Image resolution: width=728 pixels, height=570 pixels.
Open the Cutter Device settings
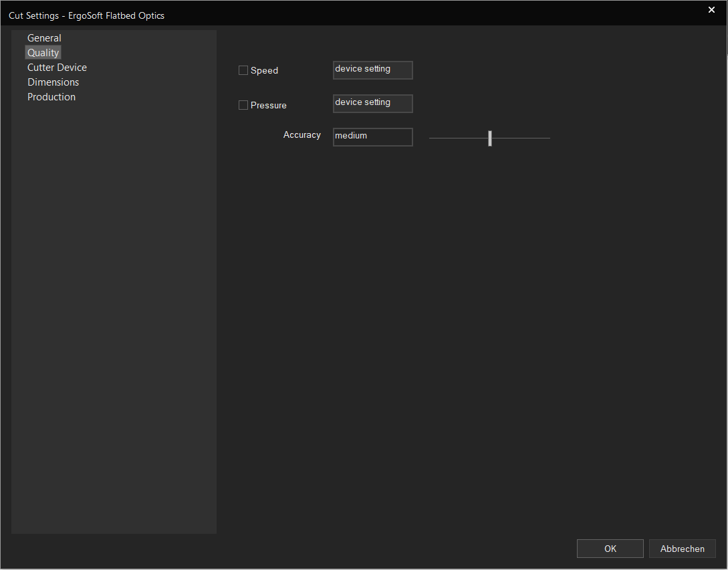pyautogui.click(x=57, y=68)
